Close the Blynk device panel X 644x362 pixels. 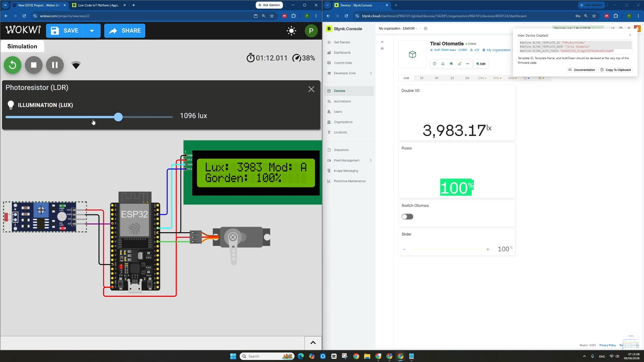[x=382, y=42]
